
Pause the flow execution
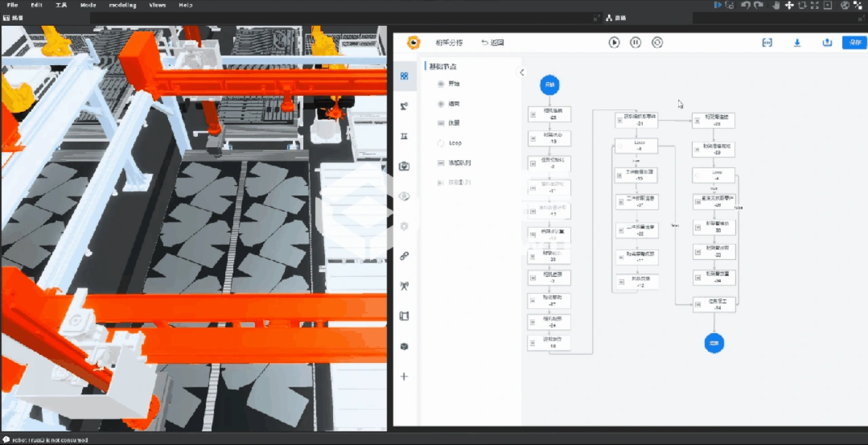[x=635, y=42]
